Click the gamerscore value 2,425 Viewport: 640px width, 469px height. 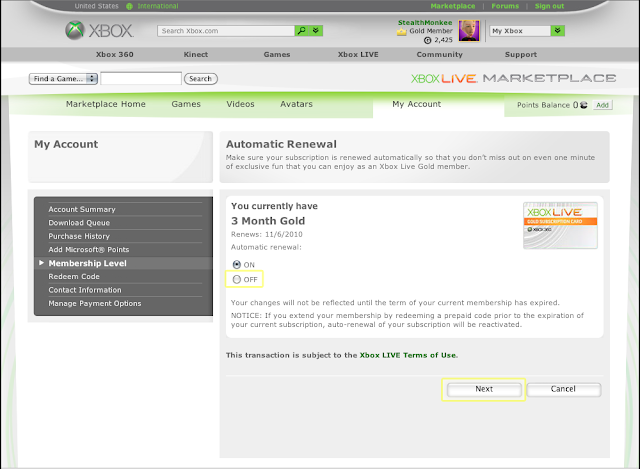coord(443,40)
